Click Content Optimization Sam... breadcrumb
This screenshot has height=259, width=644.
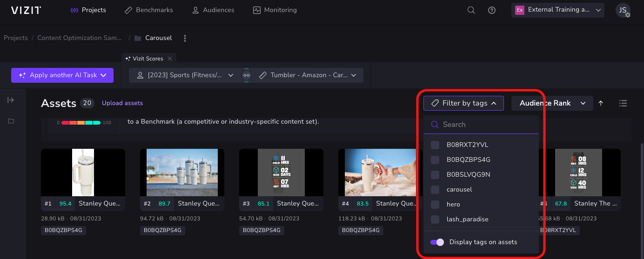(x=80, y=38)
